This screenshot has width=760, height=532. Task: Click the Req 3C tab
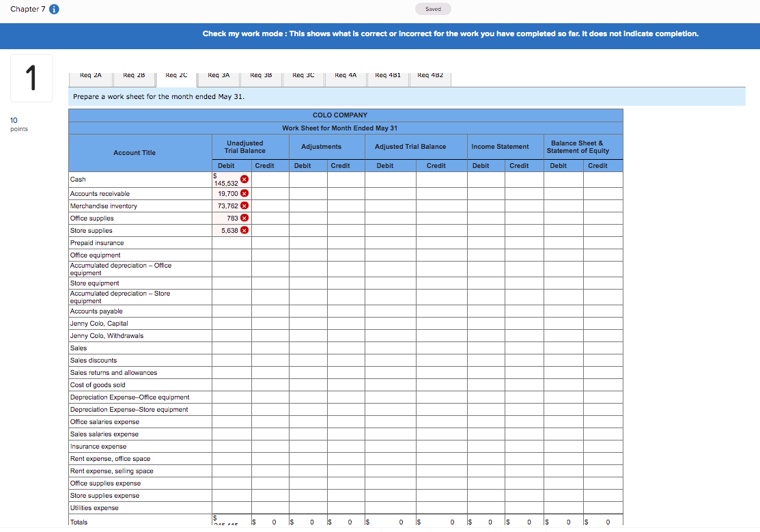303,75
